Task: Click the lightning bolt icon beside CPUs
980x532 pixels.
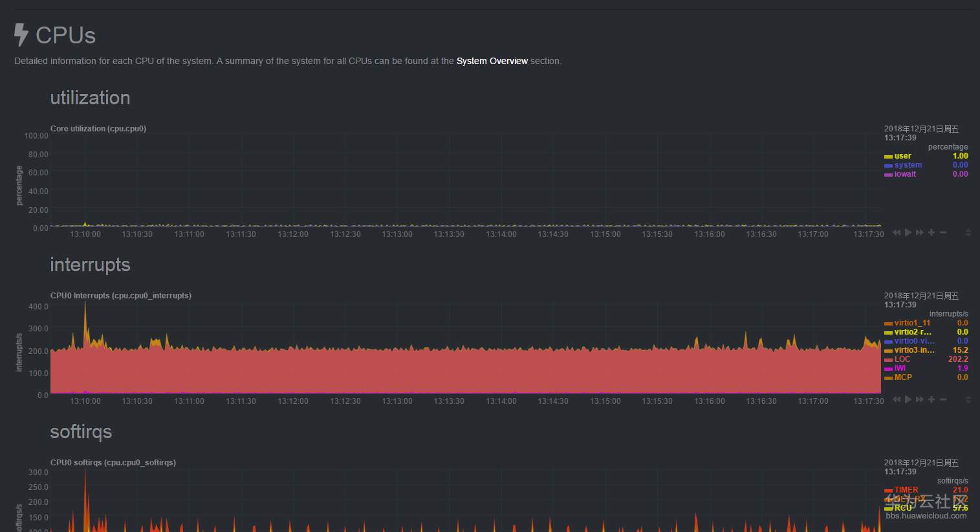Action: tap(21, 35)
